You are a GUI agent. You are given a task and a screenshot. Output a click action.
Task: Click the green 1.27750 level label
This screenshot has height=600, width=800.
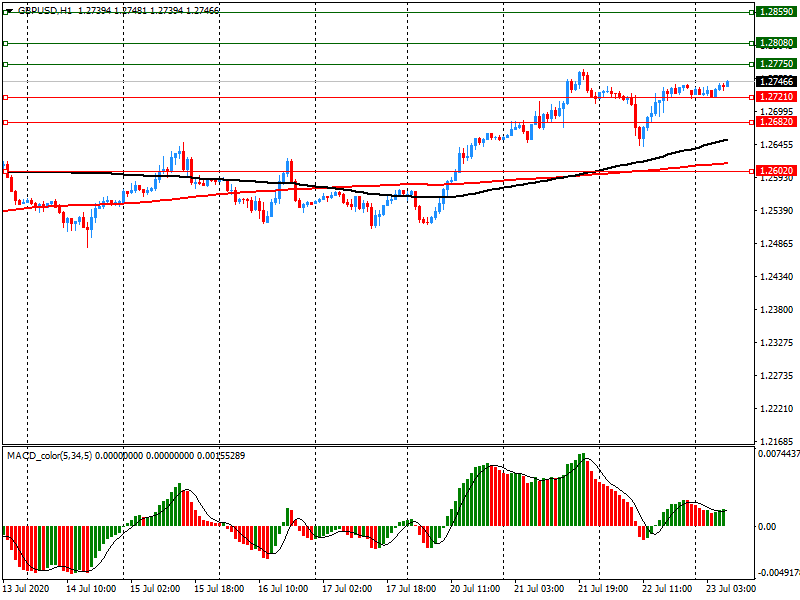(775, 64)
